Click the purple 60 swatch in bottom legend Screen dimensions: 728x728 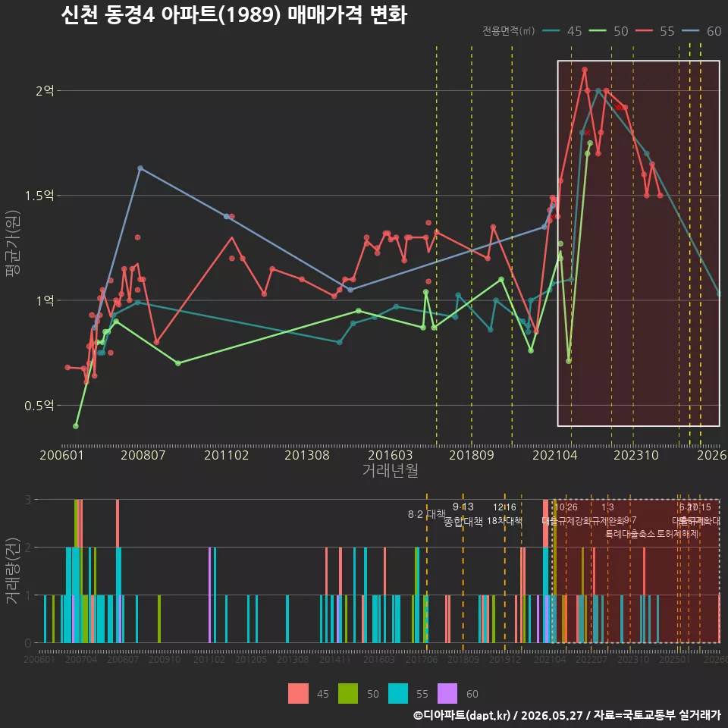tap(447, 694)
